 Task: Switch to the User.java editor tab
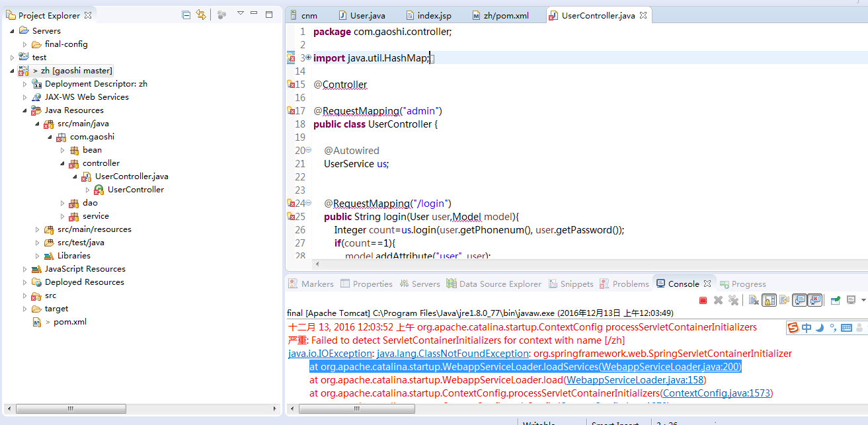362,15
